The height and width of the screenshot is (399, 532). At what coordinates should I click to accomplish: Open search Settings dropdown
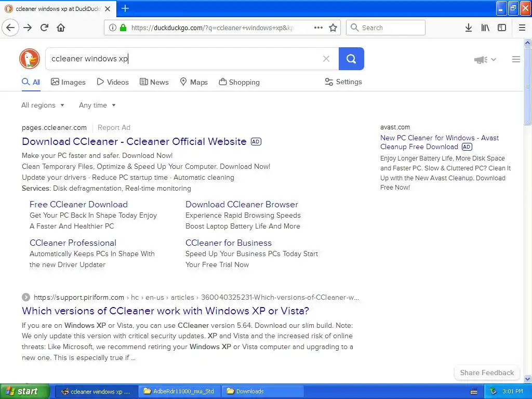pyautogui.click(x=343, y=82)
